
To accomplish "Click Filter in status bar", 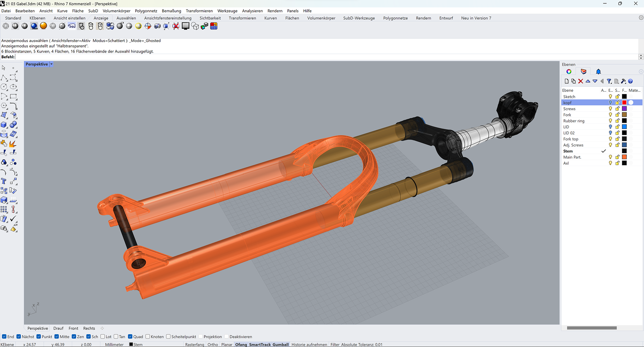I will (x=335, y=344).
